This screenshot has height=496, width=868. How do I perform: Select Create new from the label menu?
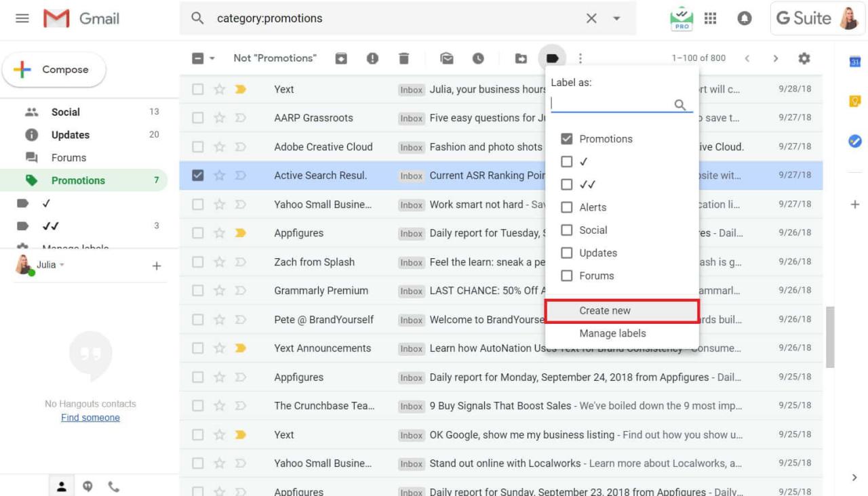point(604,310)
